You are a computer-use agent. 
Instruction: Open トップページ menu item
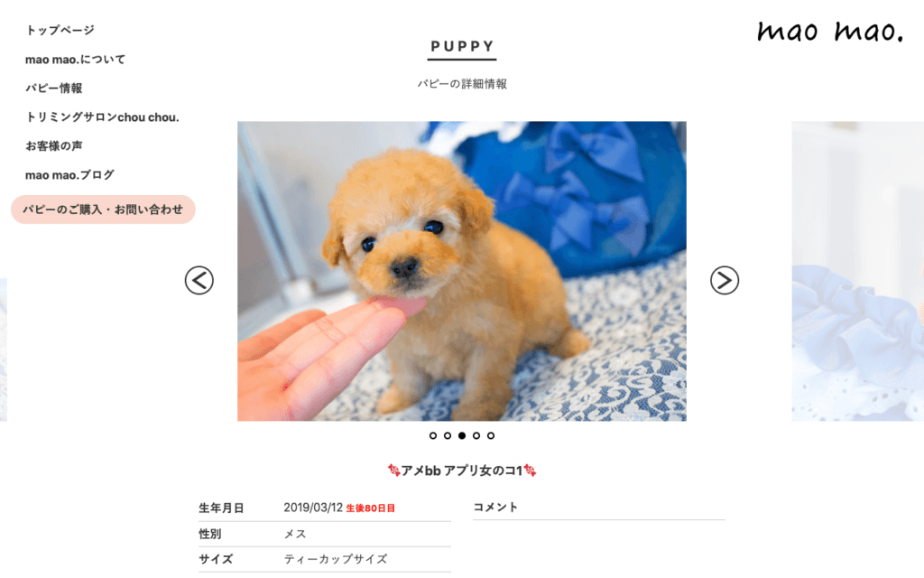[60, 30]
